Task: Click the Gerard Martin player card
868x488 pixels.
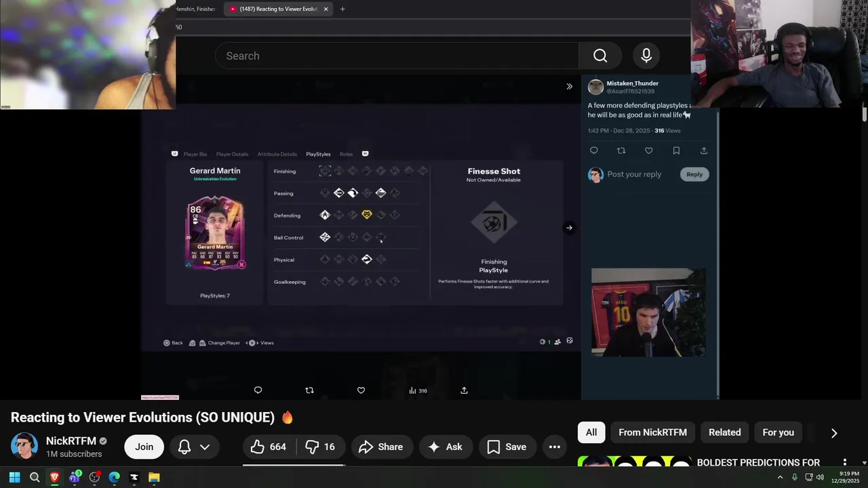Action: (215, 232)
